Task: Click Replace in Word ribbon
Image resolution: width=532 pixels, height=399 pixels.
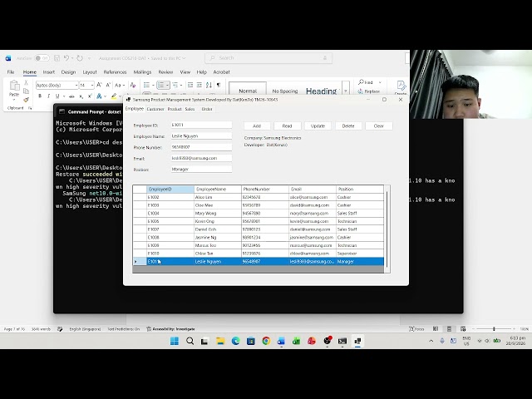Action: tap(369, 91)
